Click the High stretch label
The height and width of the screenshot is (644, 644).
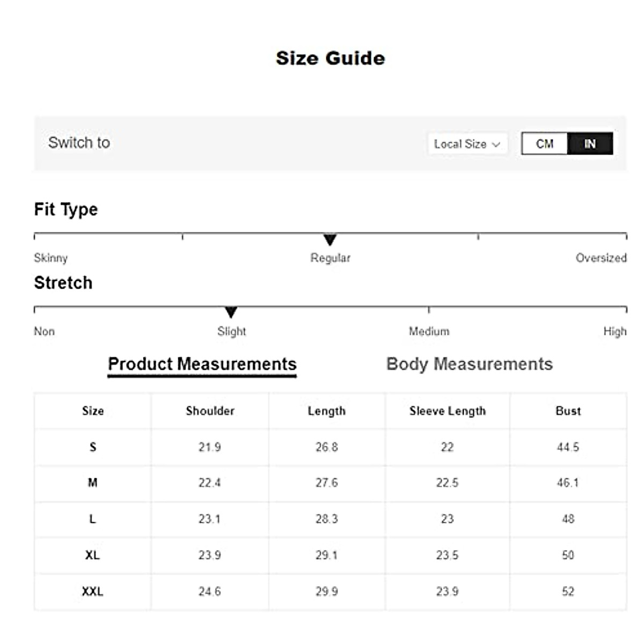[x=614, y=332]
